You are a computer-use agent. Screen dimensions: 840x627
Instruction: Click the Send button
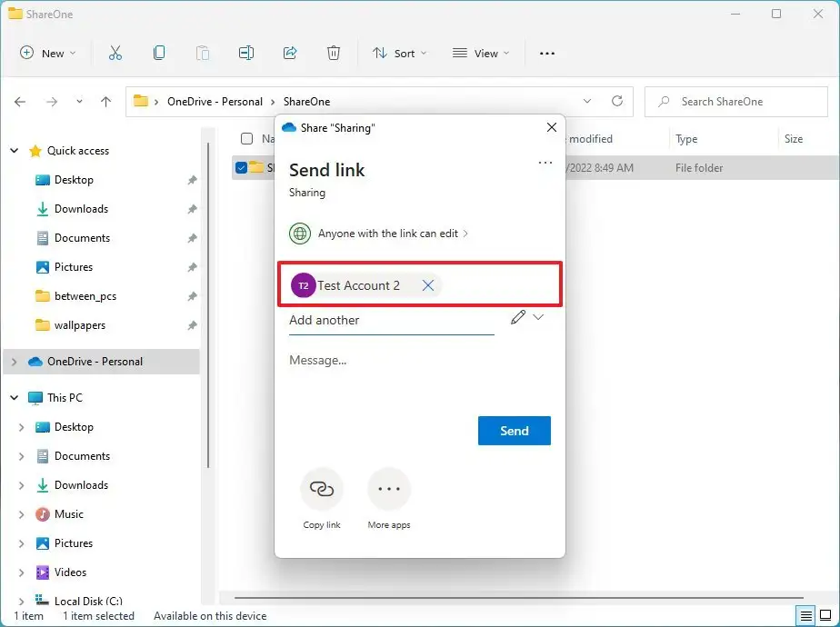tap(515, 431)
